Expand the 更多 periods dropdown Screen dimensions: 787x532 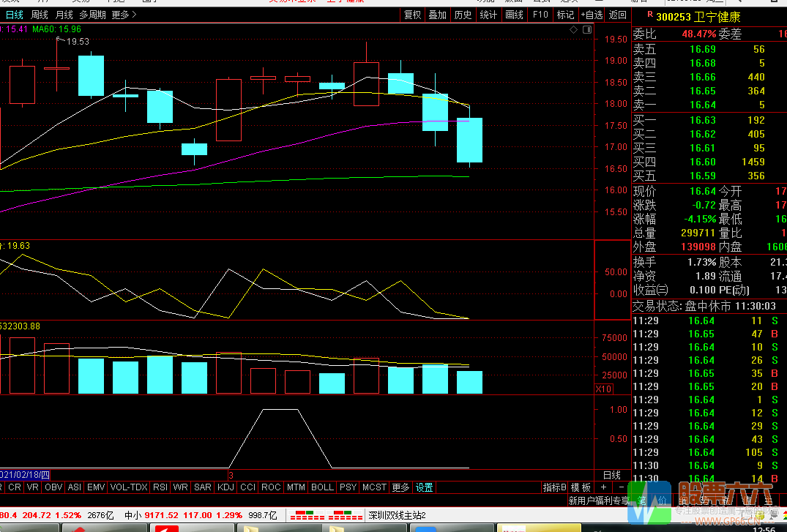coord(124,15)
